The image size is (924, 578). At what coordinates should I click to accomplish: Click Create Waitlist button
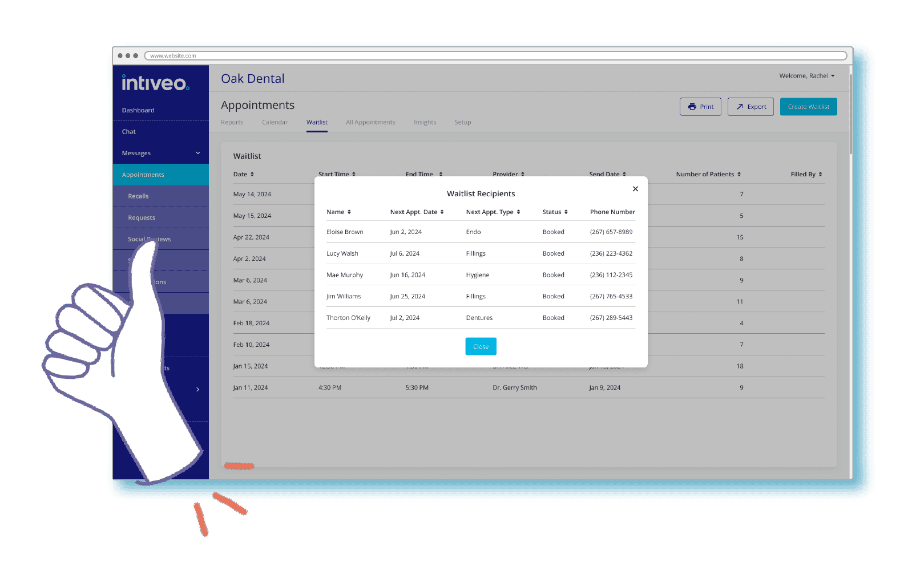808,107
